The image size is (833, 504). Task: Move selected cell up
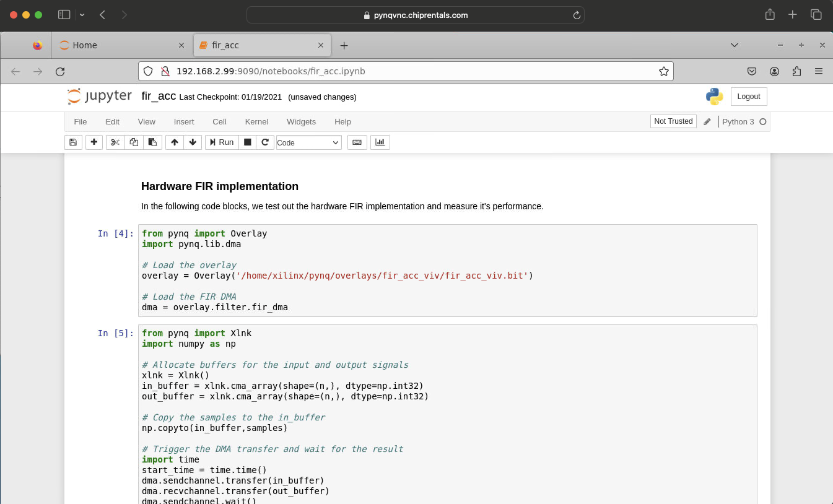click(175, 142)
